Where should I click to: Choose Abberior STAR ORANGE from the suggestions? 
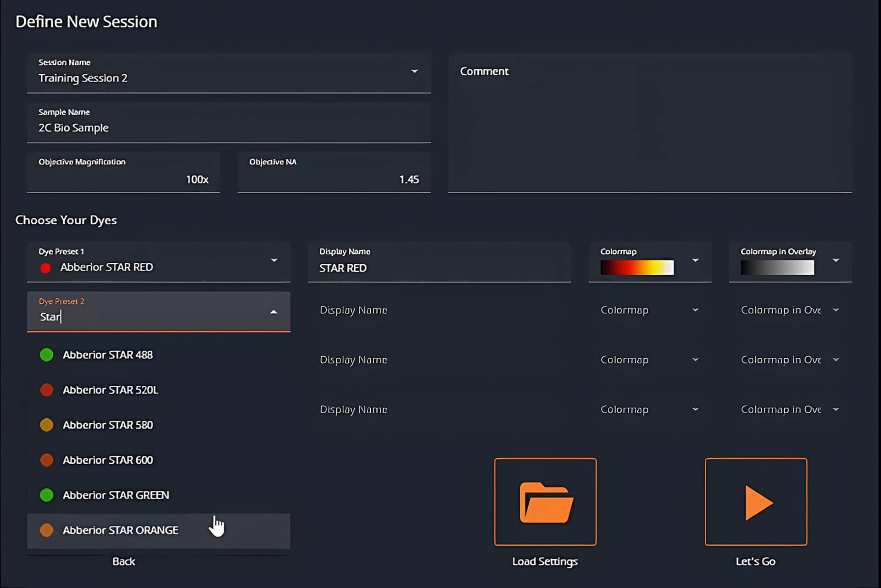tap(120, 530)
